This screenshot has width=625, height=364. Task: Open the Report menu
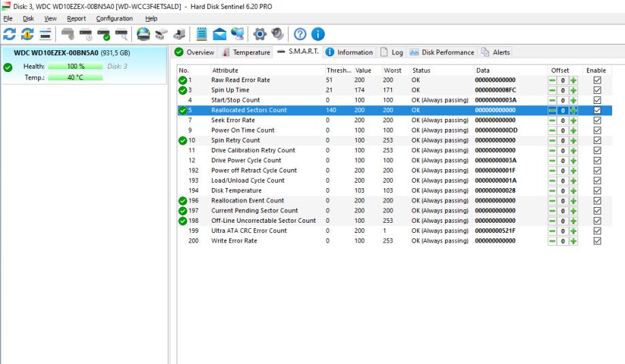pos(75,18)
